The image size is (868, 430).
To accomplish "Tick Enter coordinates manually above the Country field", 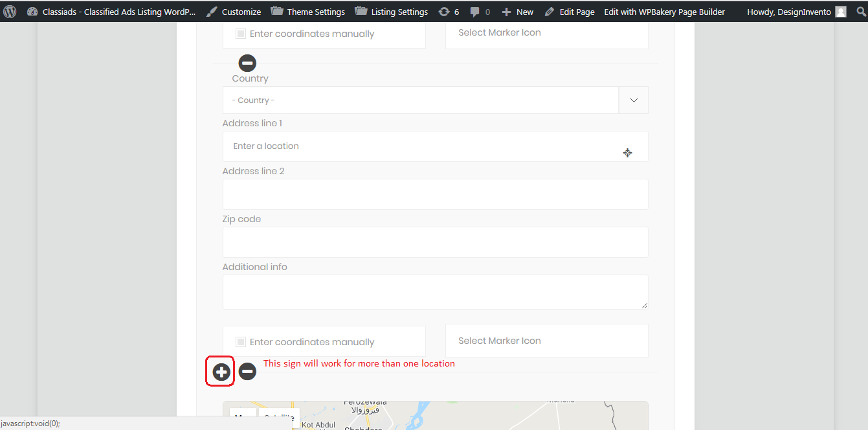I will click(x=241, y=34).
